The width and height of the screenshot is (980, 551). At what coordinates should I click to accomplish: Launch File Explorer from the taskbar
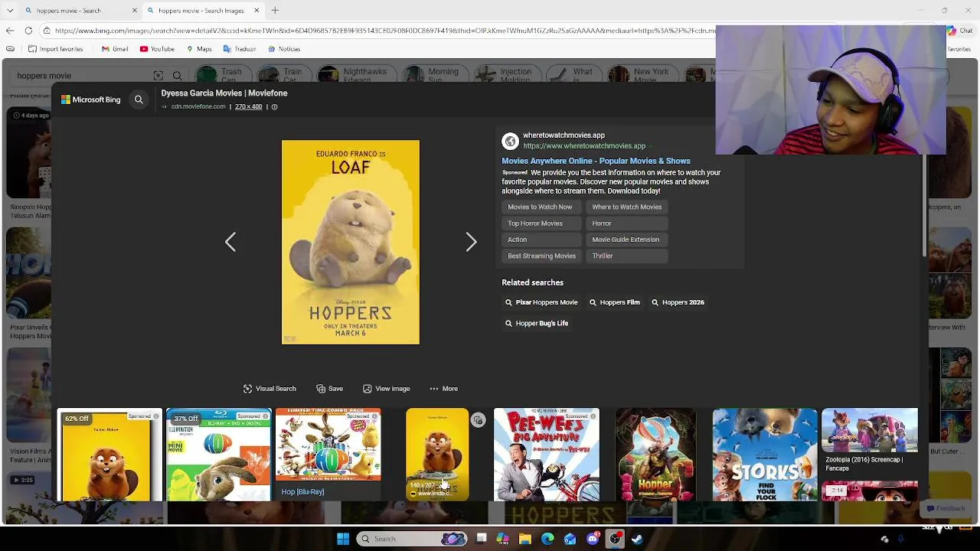point(525,539)
